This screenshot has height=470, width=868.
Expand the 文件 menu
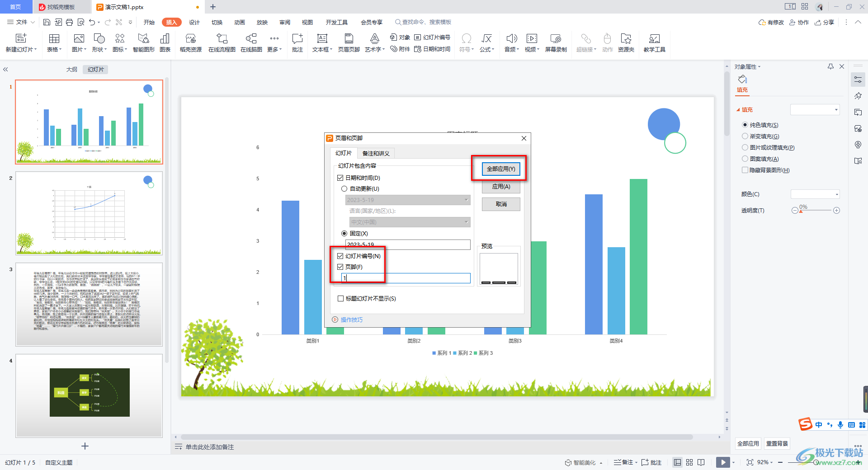click(21, 22)
